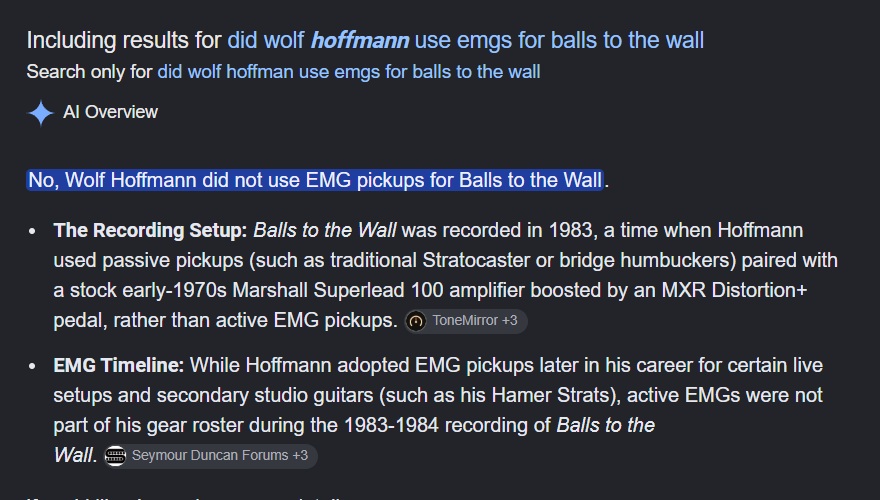Click the MXR Distortion+ text

click(x=734, y=291)
